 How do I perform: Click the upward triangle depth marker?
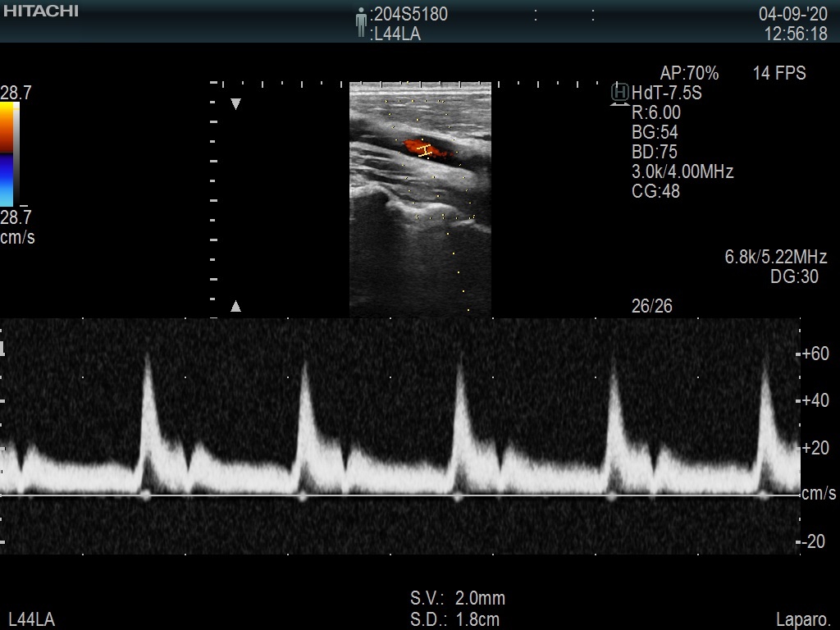point(235,306)
